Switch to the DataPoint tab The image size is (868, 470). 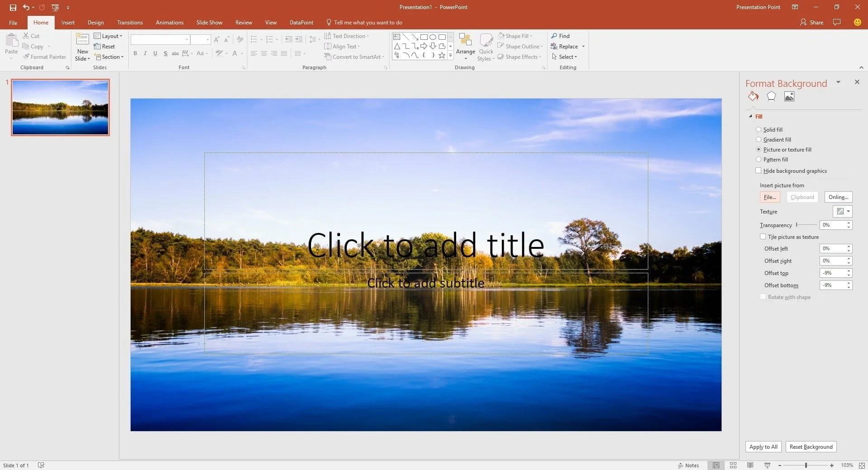(x=301, y=22)
